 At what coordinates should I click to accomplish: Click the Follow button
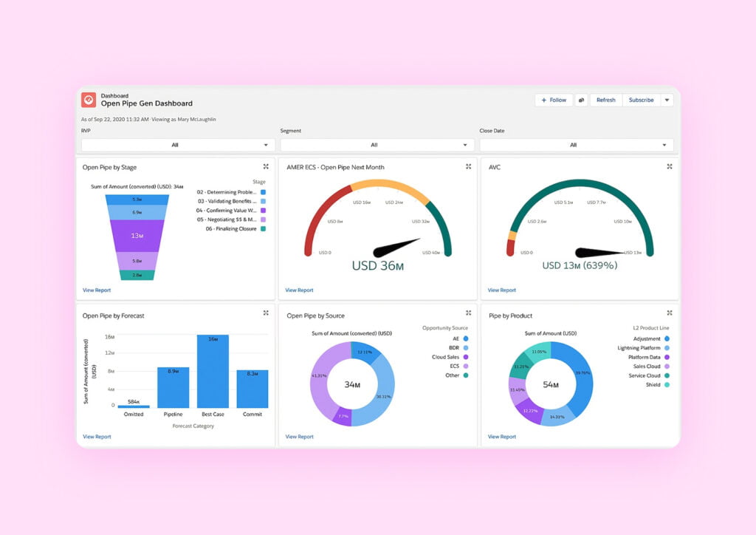click(x=554, y=100)
